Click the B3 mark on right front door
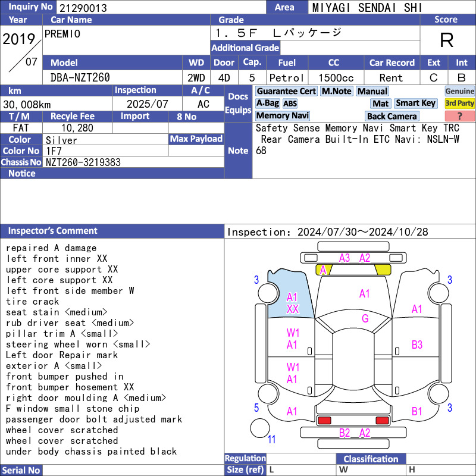This screenshot has height=476, width=476. tap(417, 345)
